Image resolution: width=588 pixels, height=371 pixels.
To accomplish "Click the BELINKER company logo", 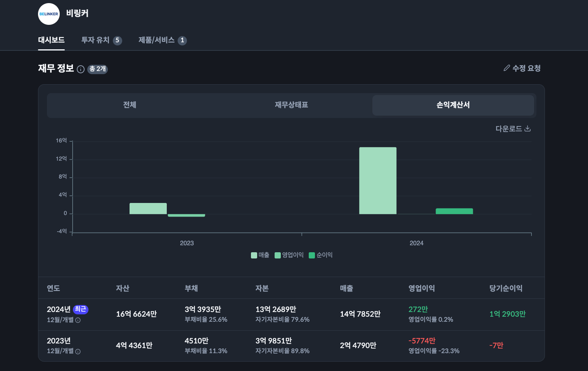I will tap(49, 14).
